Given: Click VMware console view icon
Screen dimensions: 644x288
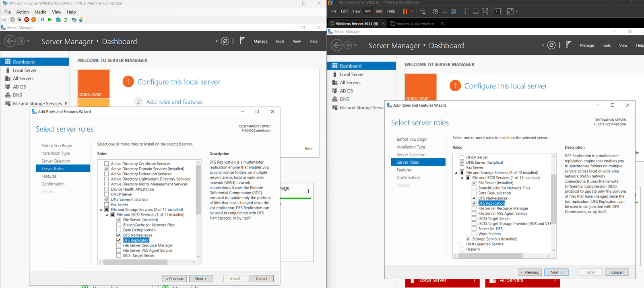Looking at the screenshot, I should [x=497, y=11].
